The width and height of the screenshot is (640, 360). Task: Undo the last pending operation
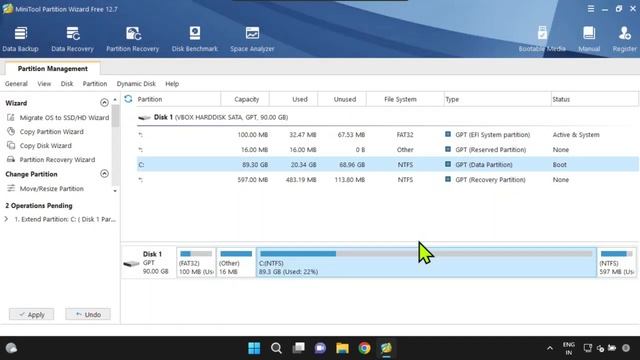point(88,314)
